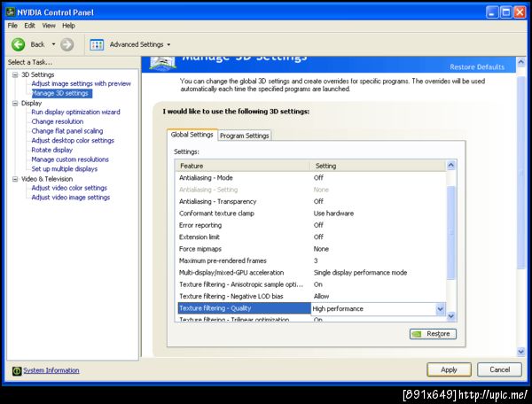Click main panel scroll down arrow

point(521,352)
